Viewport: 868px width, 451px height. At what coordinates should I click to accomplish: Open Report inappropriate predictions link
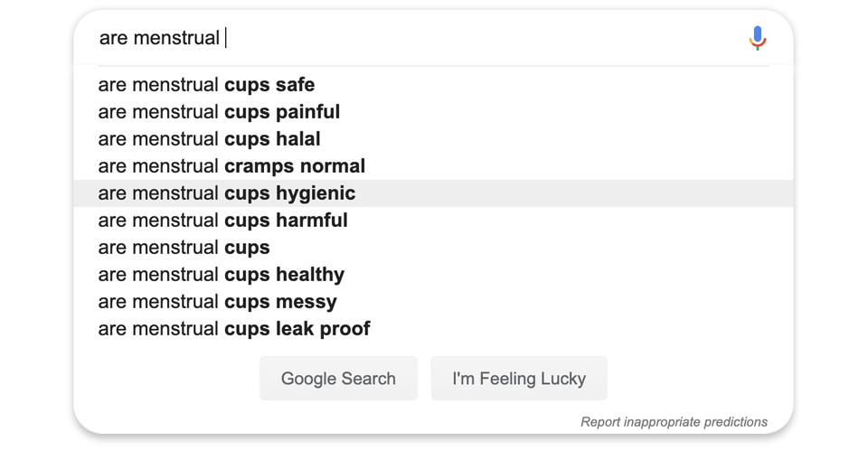(674, 422)
